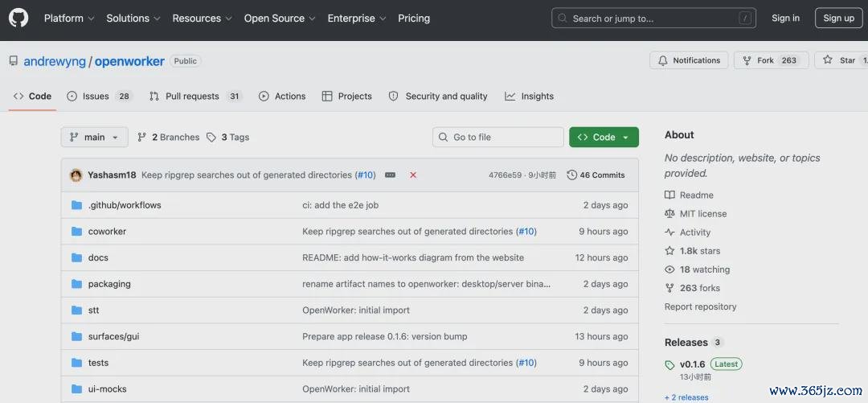Click the repository book icon beside andrewyng

(x=14, y=61)
